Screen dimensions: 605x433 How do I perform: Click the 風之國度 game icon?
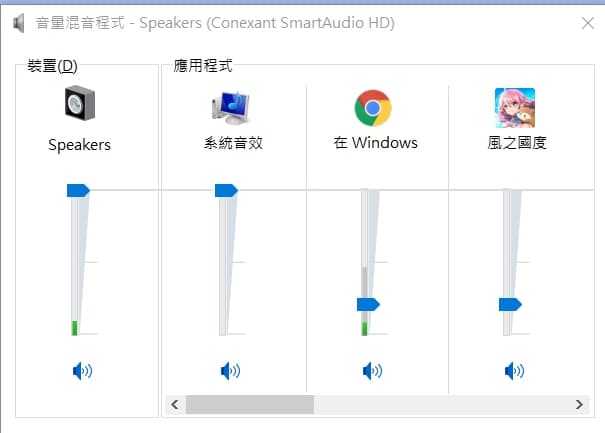pyautogui.click(x=514, y=107)
